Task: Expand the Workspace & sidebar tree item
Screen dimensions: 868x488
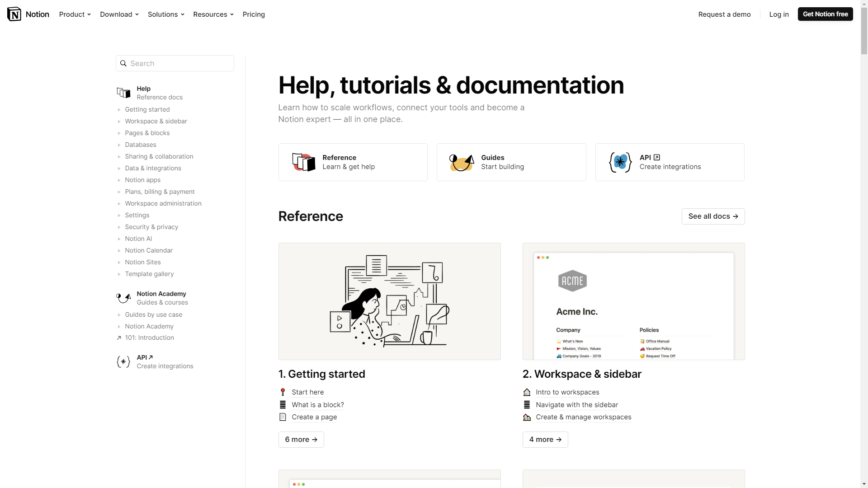Action: click(x=119, y=121)
